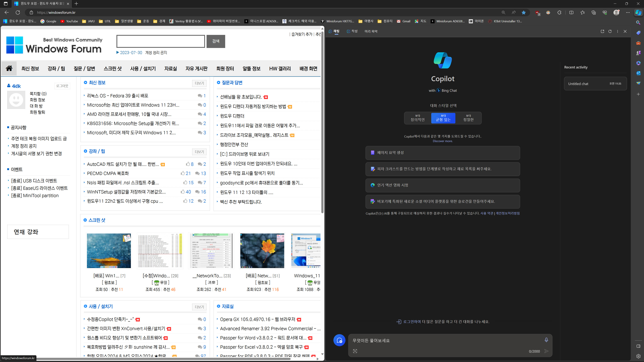Click the 인기 액션 영화 시청 suggestion
The width and height of the screenshot is (644, 362).
pyautogui.click(x=442, y=185)
